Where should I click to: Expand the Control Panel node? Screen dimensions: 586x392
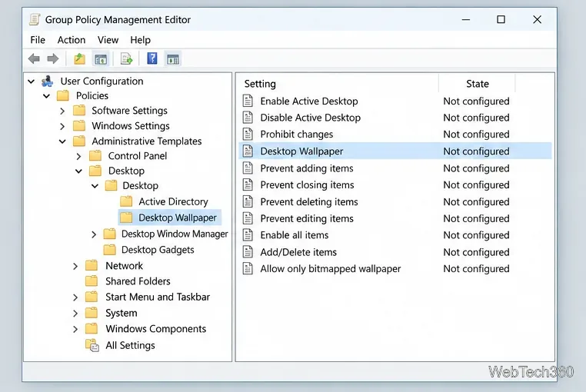[78, 156]
